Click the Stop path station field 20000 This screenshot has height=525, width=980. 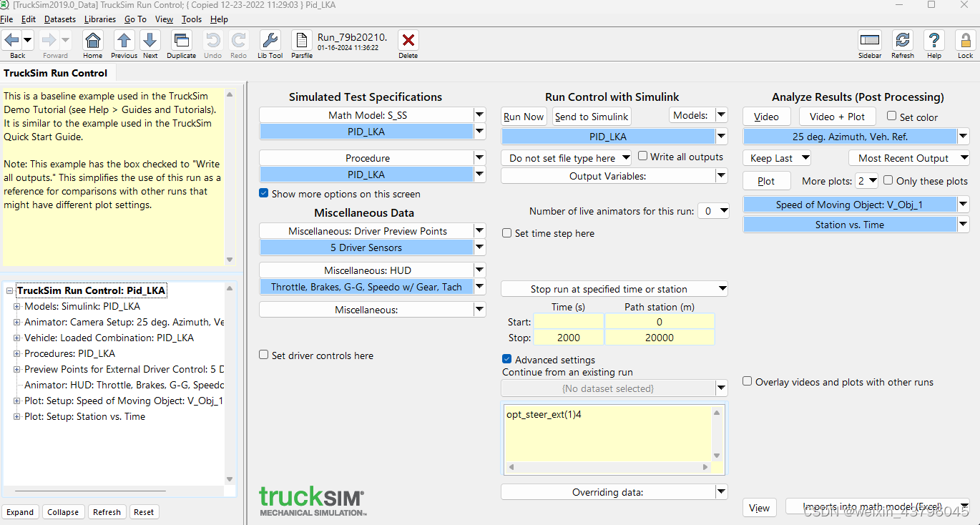660,338
